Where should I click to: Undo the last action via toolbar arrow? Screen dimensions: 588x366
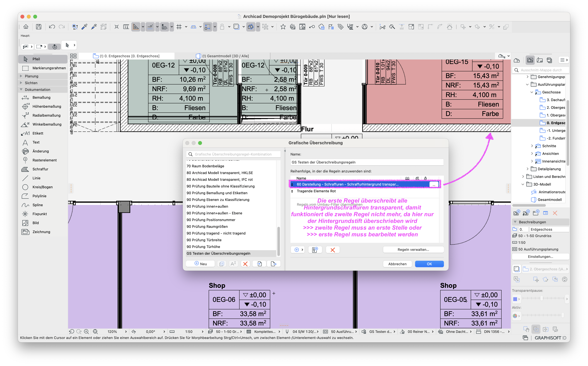[x=52, y=27]
